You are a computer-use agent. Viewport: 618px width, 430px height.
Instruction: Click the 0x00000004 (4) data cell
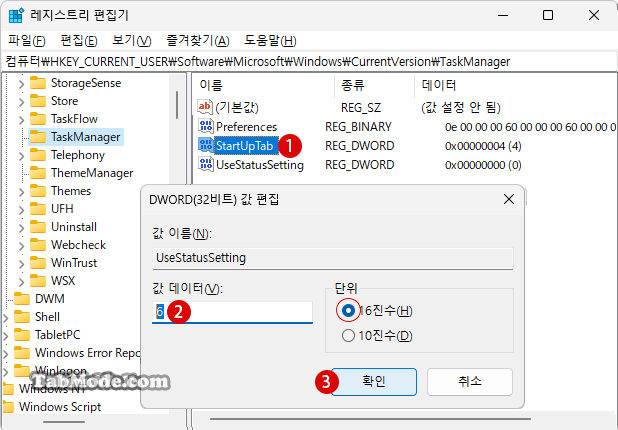tap(483, 146)
